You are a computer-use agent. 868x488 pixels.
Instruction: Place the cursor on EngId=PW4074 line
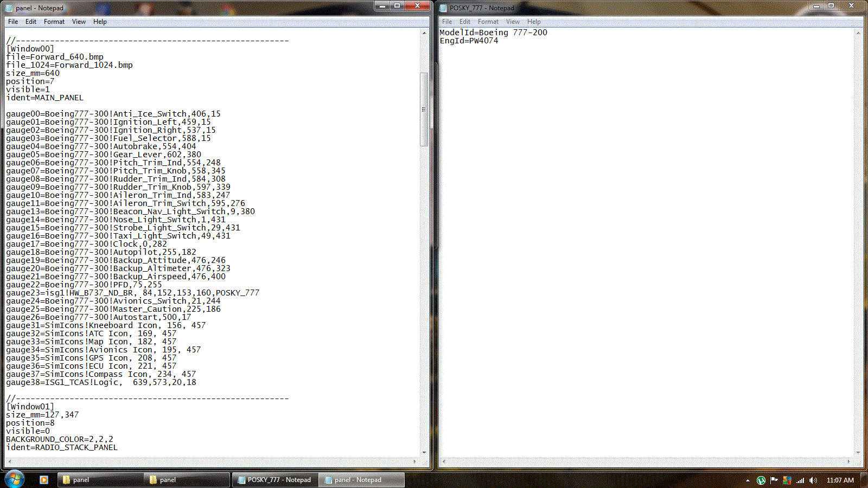tap(469, 41)
